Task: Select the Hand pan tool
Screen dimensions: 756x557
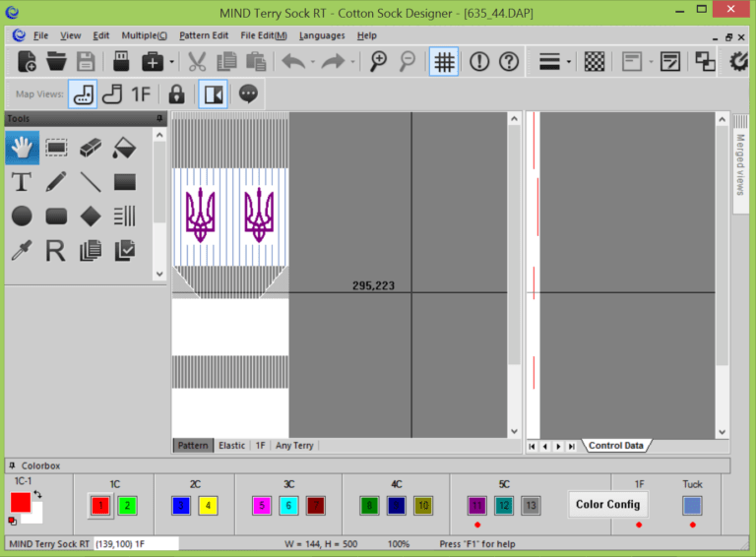Action: 23,148
